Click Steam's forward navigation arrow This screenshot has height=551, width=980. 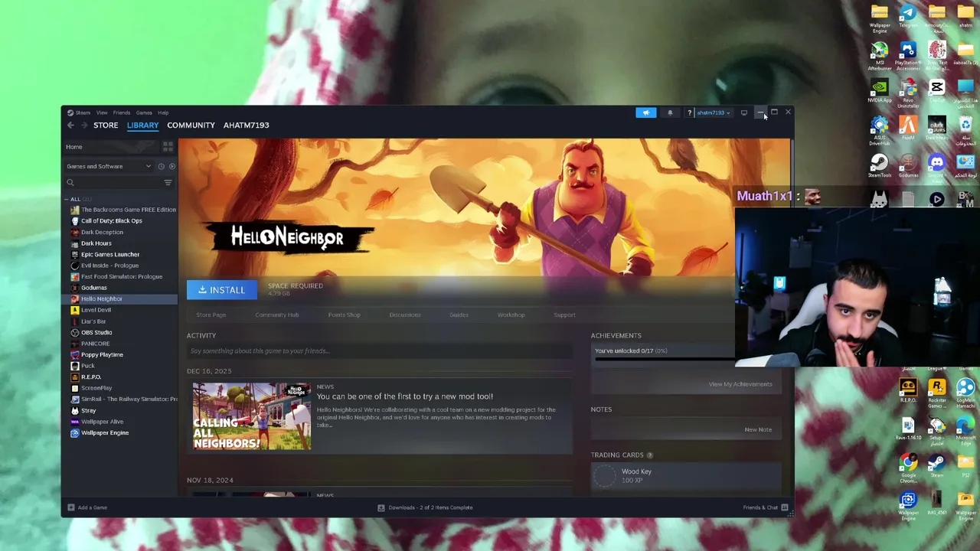[84, 126]
